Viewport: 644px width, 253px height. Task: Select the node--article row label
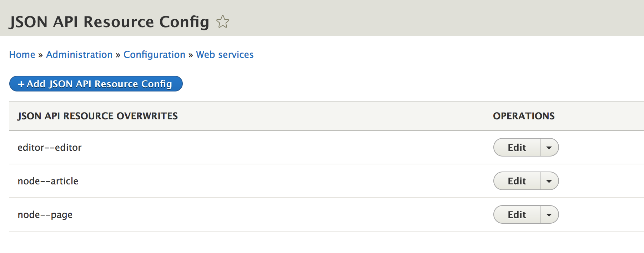(48, 181)
